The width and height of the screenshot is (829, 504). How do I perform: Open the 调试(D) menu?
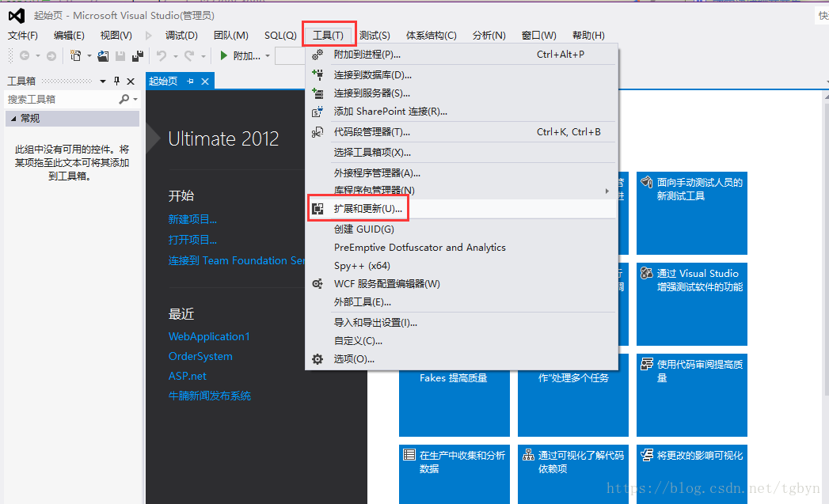coord(181,36)
